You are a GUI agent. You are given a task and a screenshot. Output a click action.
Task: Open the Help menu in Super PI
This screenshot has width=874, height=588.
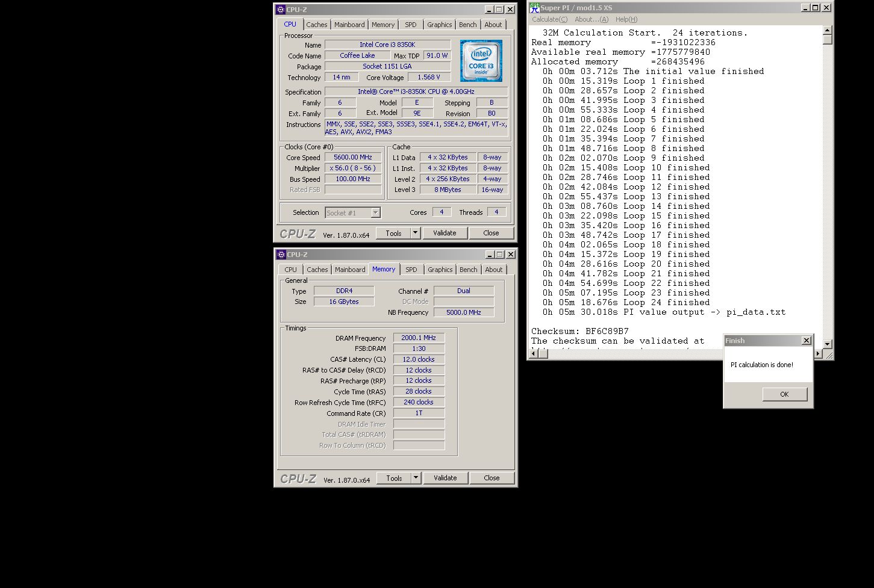point(626,19)
